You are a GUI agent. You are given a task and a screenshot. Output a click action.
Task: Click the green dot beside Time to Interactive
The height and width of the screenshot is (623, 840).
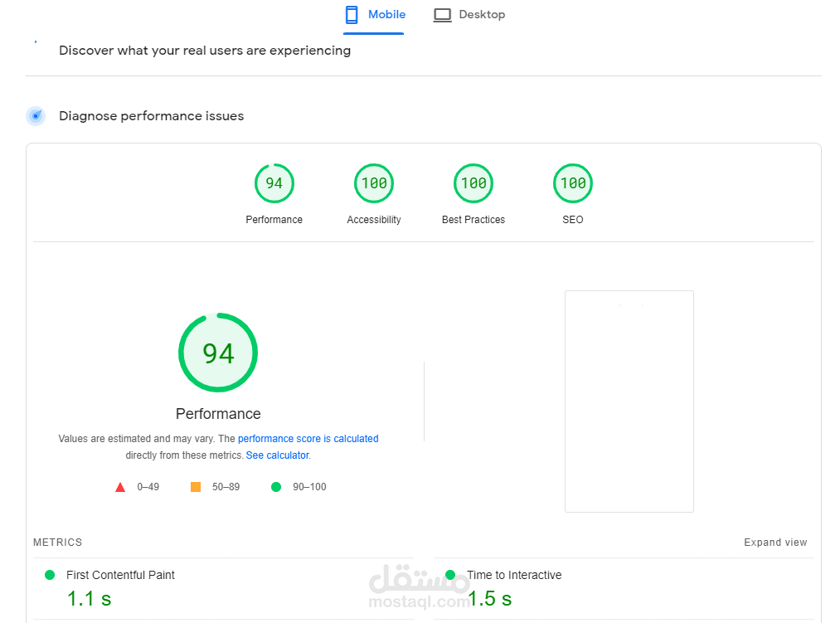(450, 575)
